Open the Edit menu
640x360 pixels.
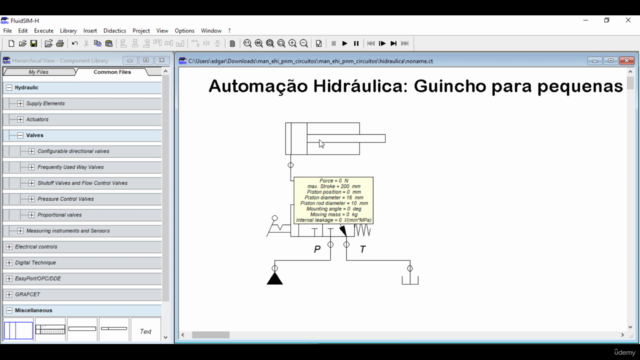pyautogui.click(x=23, y=31)
